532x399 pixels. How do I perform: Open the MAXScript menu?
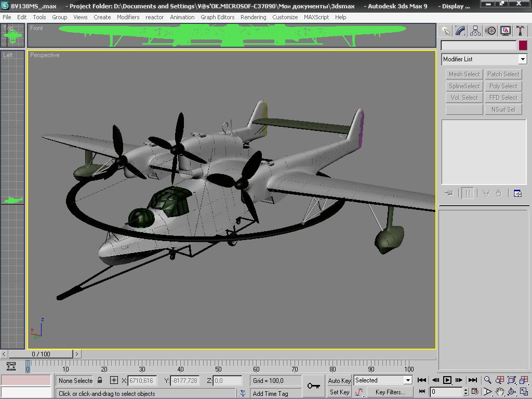point(316,17)
